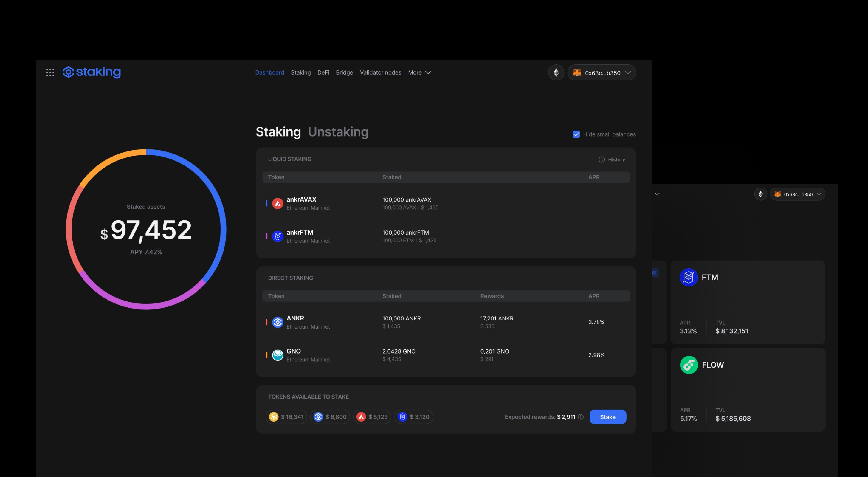The image size is (868, 477).
Task: Open the apps grid menu icon
Action: [x=50, y=72]
